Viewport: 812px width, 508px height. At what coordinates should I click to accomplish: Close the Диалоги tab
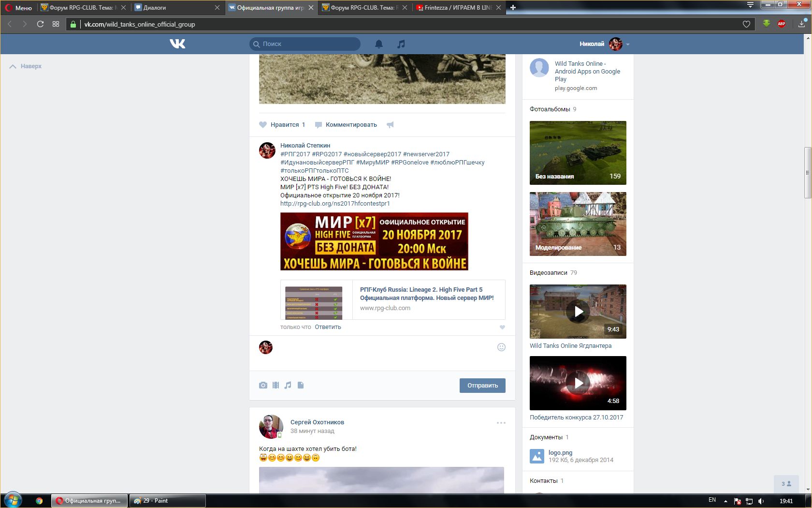point(217,8)
